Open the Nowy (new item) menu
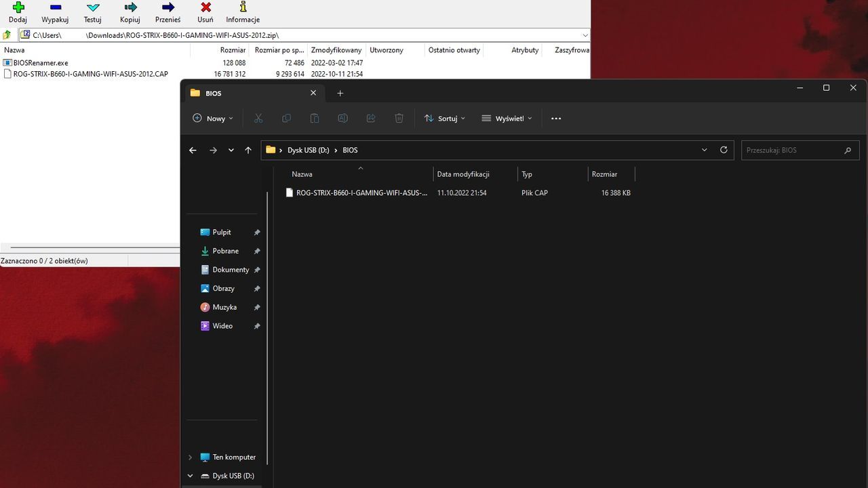The image size is (868, 488). [213, 119]
